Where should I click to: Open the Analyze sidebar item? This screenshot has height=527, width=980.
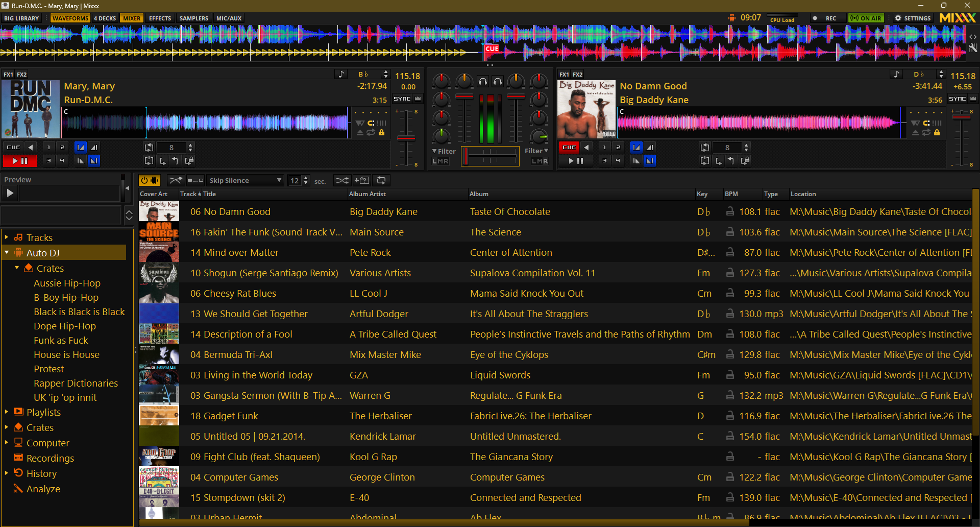click(43, 489)
